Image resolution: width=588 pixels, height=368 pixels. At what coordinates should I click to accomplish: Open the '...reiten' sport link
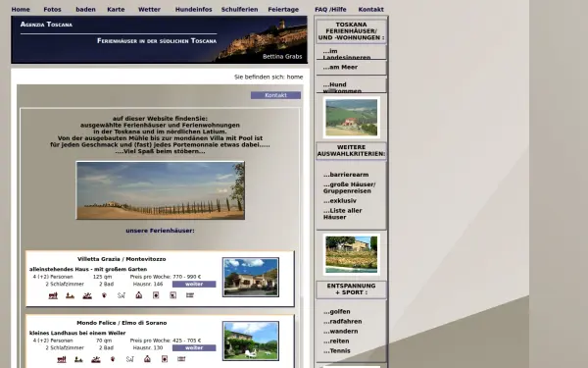[336, 341]
